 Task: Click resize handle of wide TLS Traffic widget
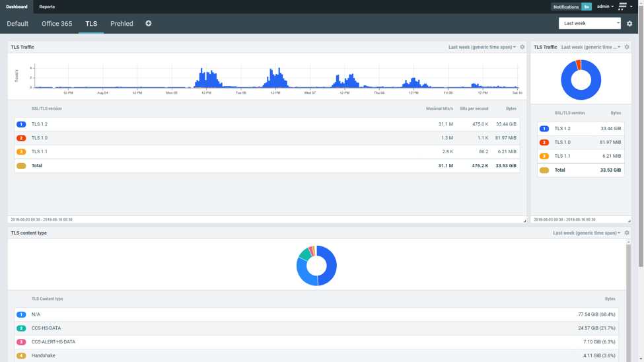524,221
